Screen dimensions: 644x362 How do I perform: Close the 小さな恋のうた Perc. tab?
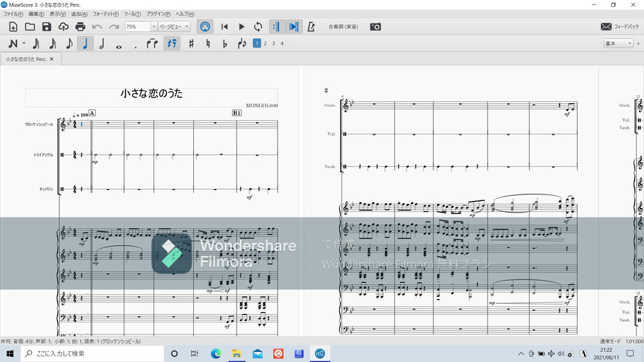click(52, 59)
